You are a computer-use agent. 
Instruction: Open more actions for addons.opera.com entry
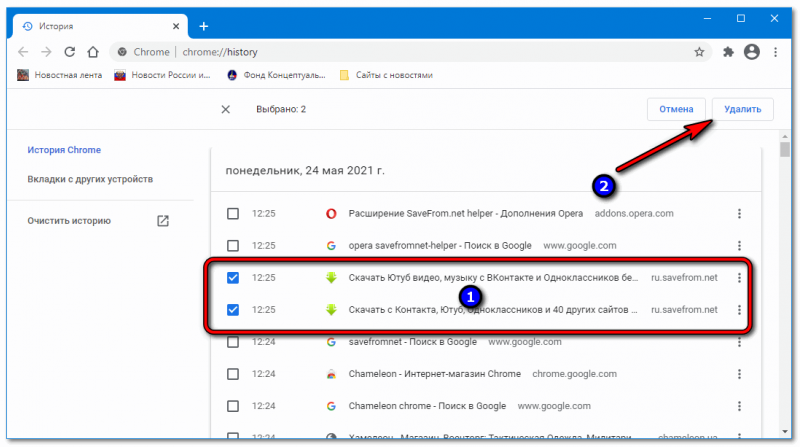click(x=739, y=214)
